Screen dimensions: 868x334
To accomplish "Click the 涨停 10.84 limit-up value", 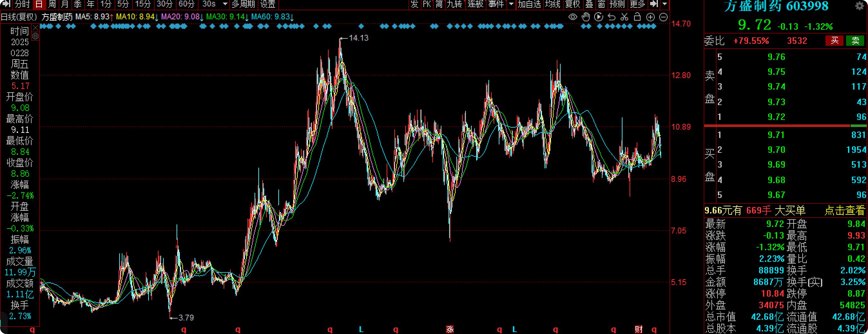I will pyautogui.click(x=772, y=294).
